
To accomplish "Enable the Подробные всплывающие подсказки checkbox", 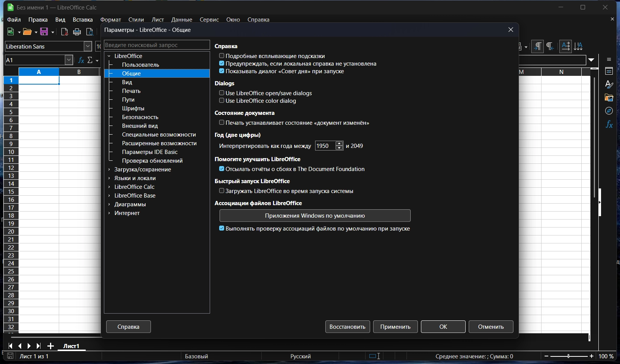I will coord(222,56).
